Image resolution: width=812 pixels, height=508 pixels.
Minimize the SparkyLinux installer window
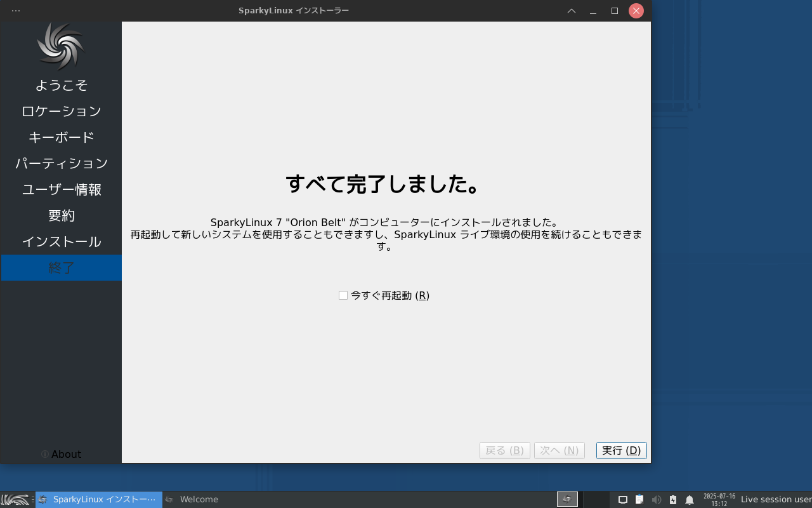coord(593,11)
